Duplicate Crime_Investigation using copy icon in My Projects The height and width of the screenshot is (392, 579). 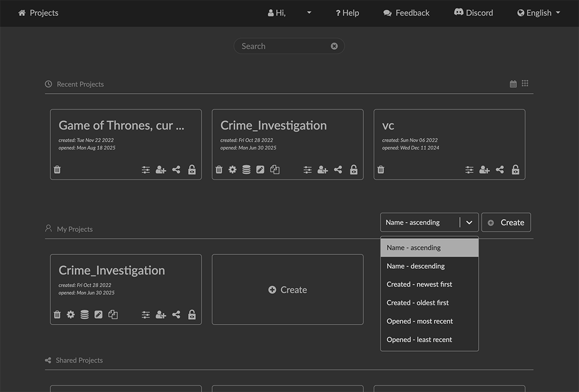tap(113, 315)
